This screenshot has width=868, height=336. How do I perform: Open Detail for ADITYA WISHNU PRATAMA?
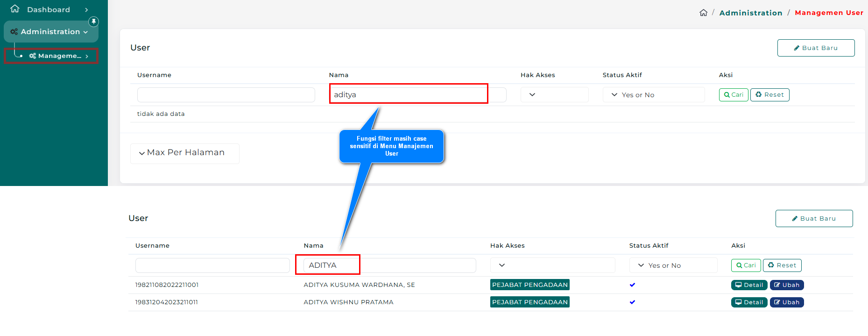tap(749, 302)
